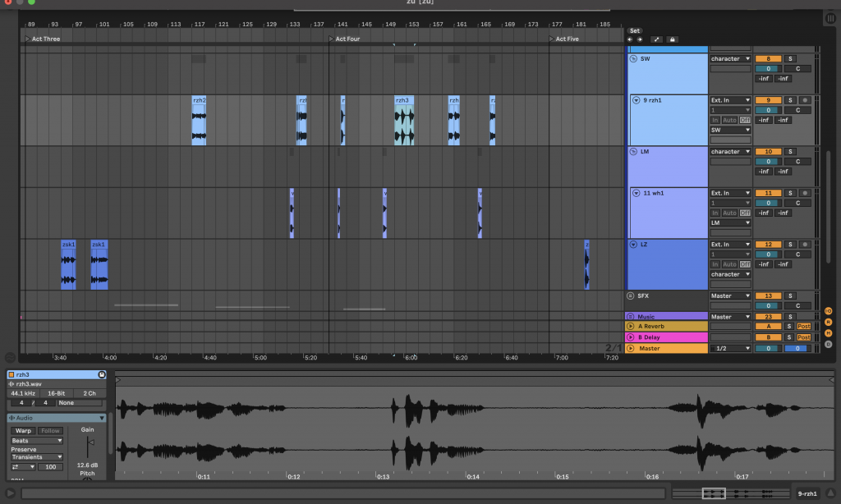
Task: Enable Warp for the clip
Action: [23, 431]
